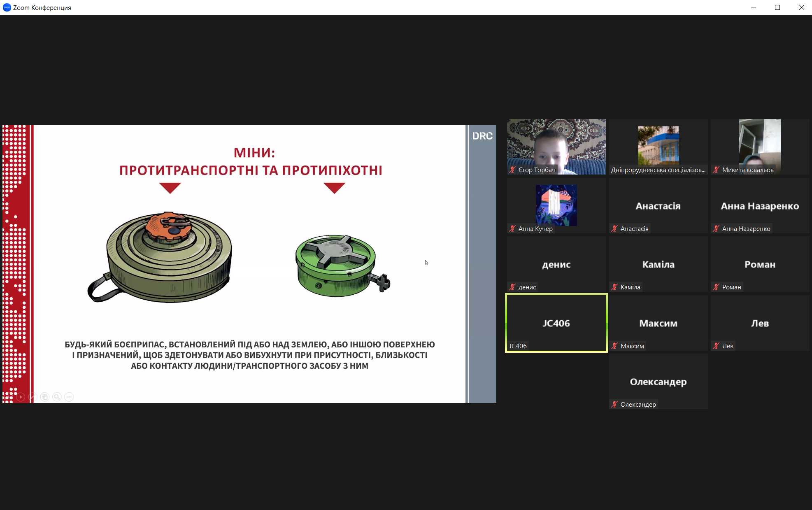Maximize the Zoom Конференция window

(777, 7)
